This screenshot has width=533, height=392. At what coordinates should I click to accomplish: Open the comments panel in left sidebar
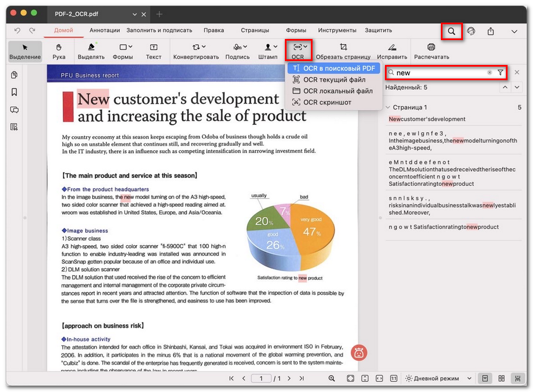[x=14, y=110]
